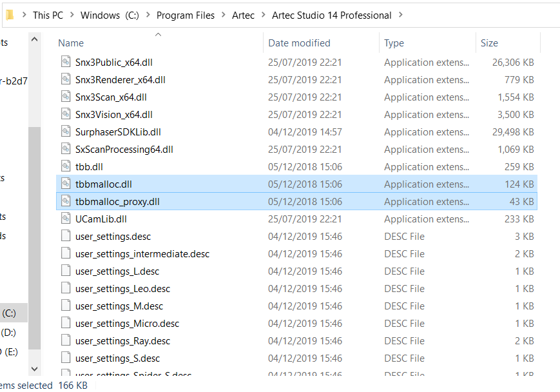This screenshot has width=560, height=392.
Task: Click the user_settings_Micro.desc file icon
Action: pos(66,324)
